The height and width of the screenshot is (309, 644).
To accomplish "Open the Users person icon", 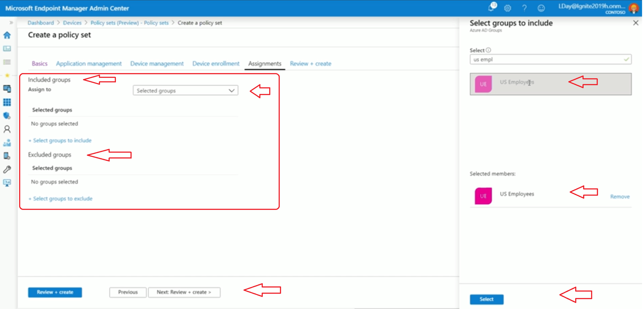I will [7, 129].
